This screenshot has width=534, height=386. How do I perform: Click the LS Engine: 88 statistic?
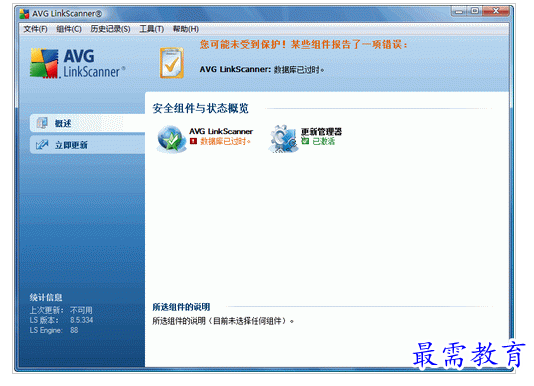point(54,330)
